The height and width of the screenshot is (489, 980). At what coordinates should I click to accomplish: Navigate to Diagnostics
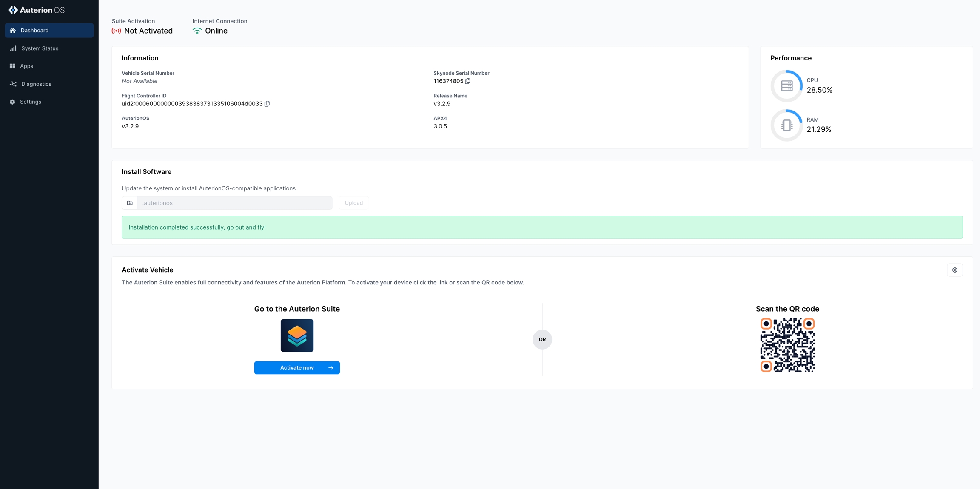tap(36, 84)
